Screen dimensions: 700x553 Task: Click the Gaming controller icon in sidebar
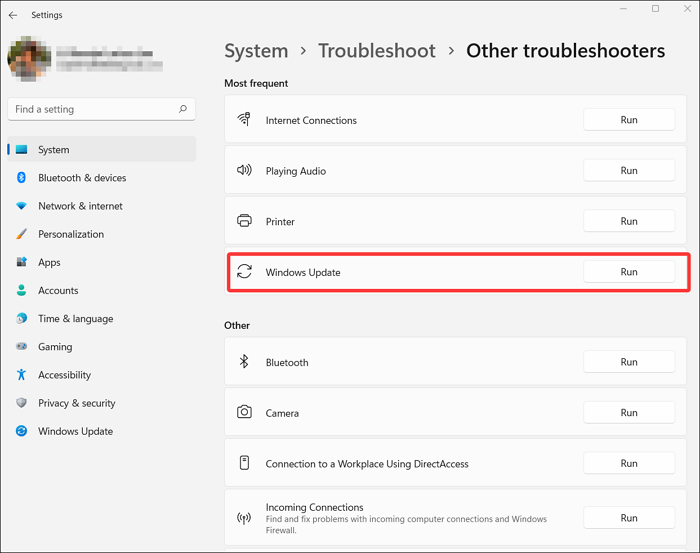(21, 347)
